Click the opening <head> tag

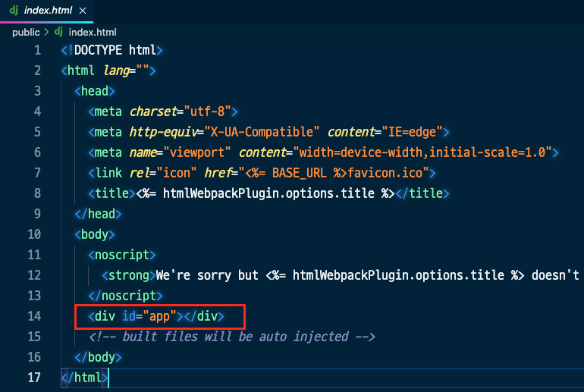click(95, 91)
